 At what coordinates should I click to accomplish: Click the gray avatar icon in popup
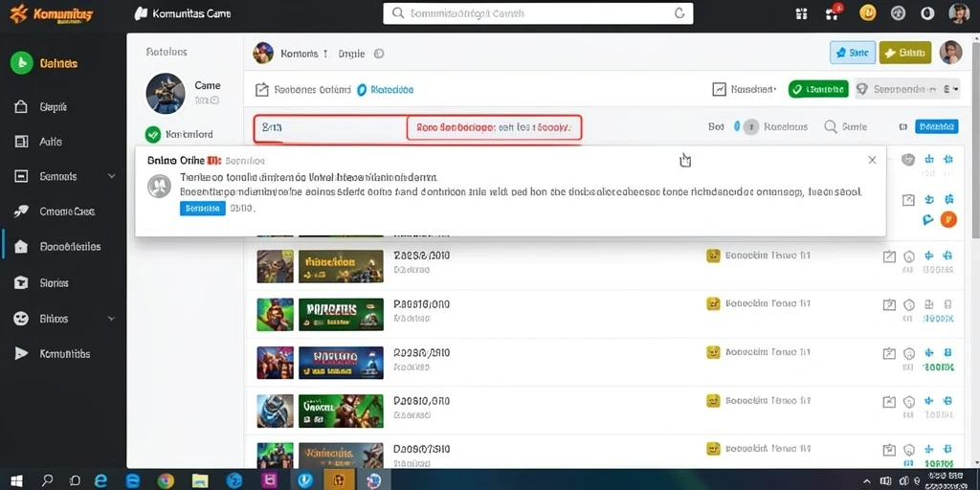click(x=160, y=187)
